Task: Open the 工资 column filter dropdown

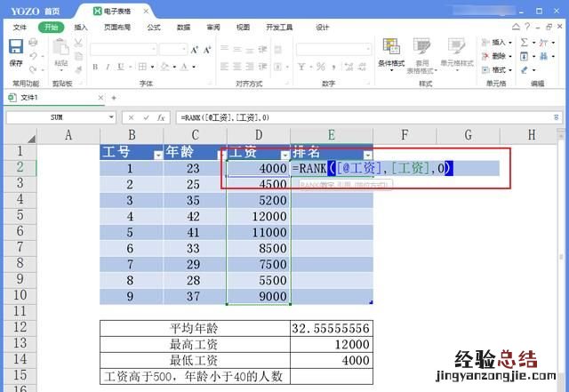Action: point(284,154)
